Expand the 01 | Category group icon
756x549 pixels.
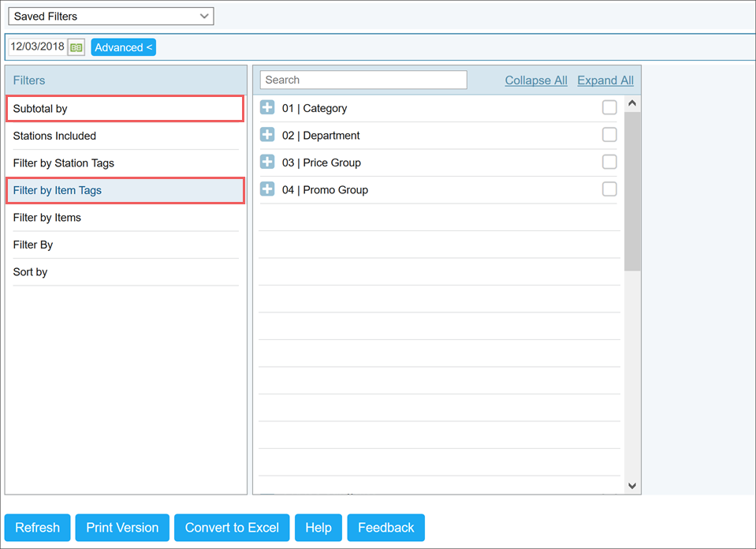[x=268, y=108]
